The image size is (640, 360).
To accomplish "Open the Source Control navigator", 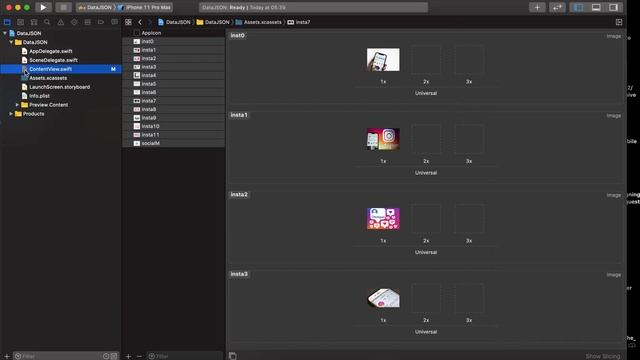I will 20,22.
